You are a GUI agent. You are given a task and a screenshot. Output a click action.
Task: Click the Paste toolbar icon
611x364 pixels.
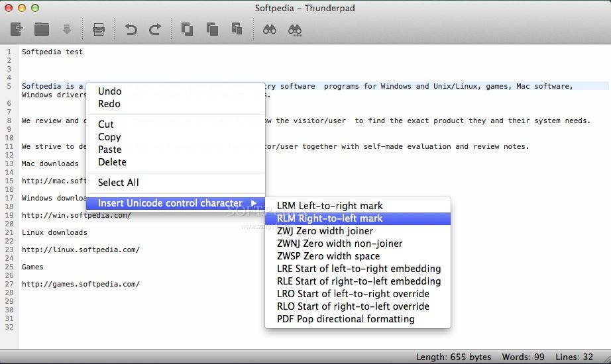[237, 29]
